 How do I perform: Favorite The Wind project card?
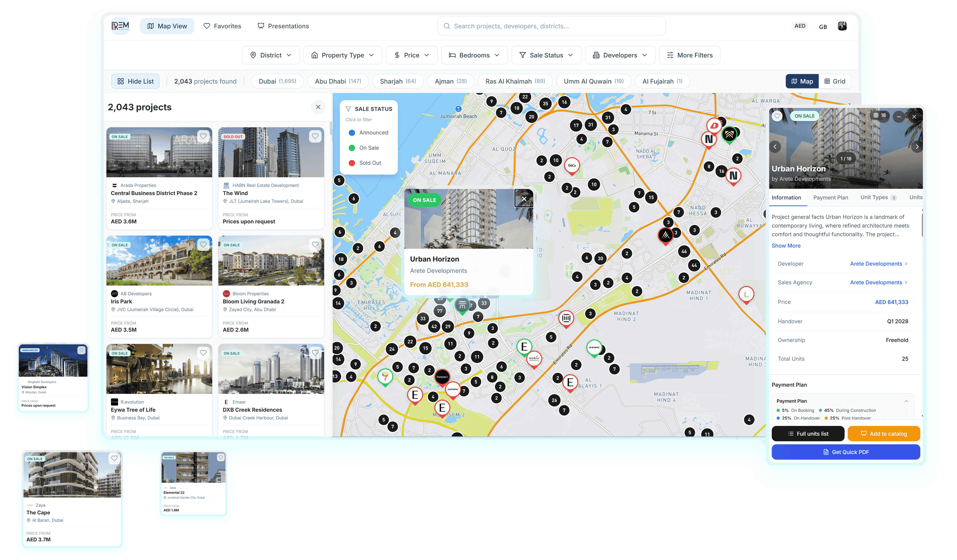315,136
